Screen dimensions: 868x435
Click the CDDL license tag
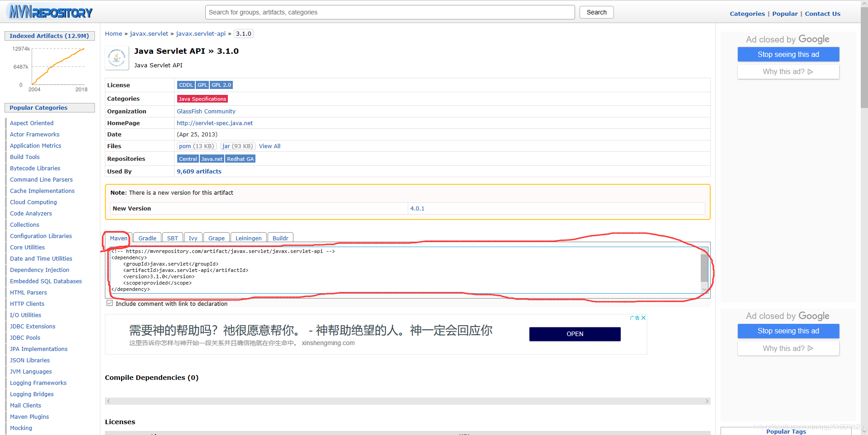[x=186, y=85]
